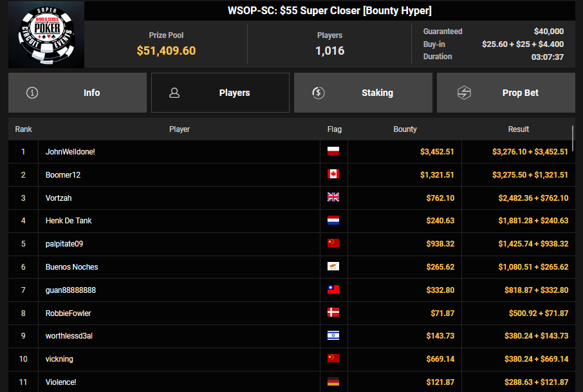Viewport: 583px width, 392px height.
Task: Click the Netherlands flag for Henk De Tank
Action: (333, 220)
